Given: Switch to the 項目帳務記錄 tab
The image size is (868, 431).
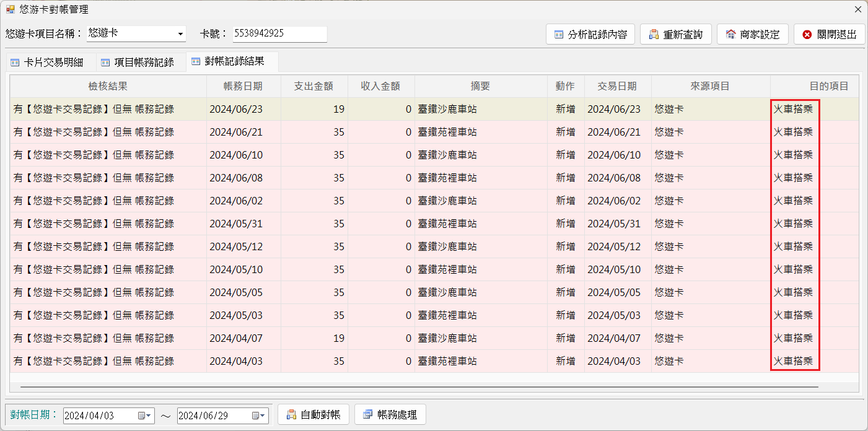Looking at the screenshot, I should point(142,63).
